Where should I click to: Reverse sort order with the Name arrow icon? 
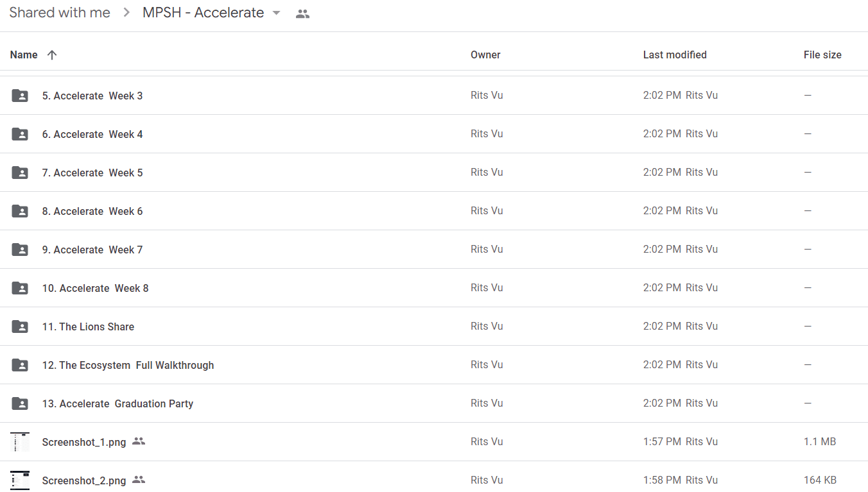[52, 55]
